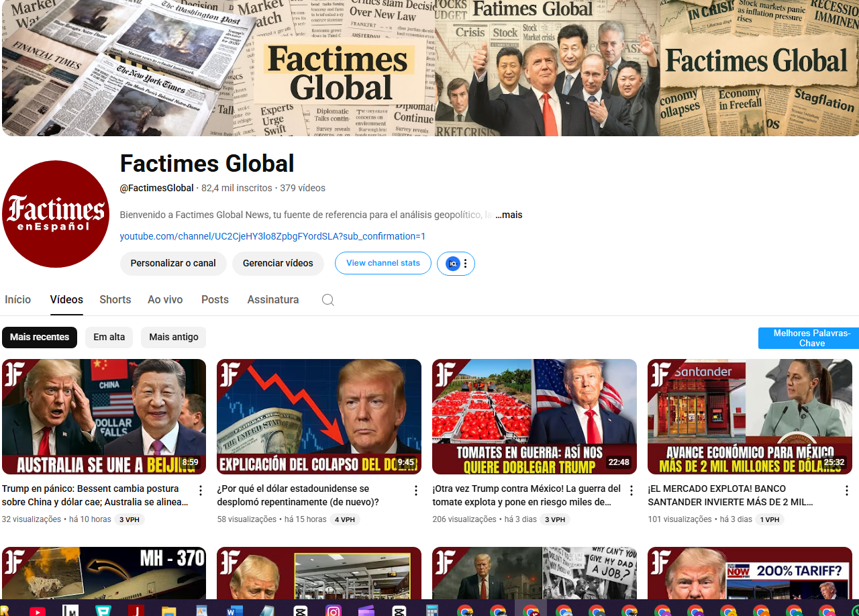
Task: Click the 1 VPH badge
Action: click(x=770, y=519)
